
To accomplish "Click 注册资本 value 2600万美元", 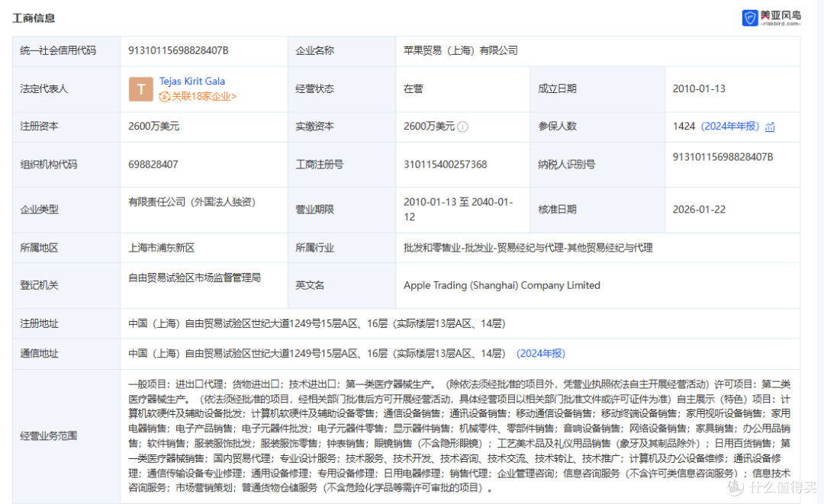I will (x=153, y=126).
